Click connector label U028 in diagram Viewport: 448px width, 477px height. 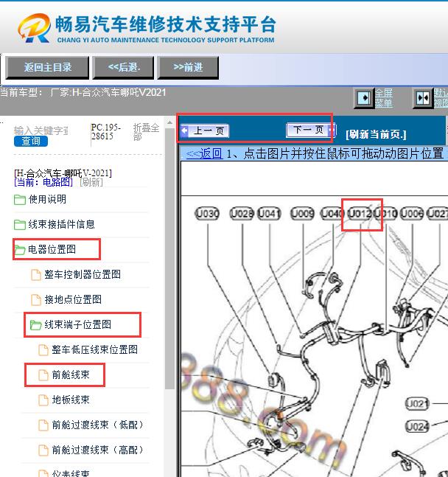[242, 214]
